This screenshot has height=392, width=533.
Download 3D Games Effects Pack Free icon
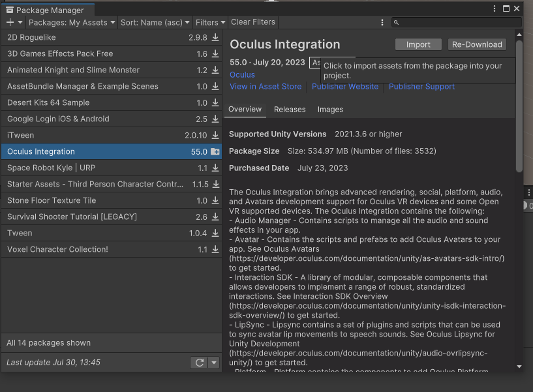(215, 53)
